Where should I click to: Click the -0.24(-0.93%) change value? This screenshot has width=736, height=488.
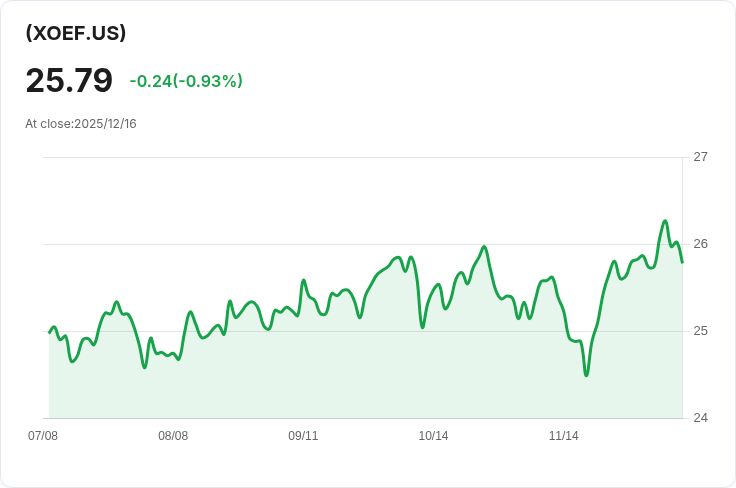tap(186, 81)
